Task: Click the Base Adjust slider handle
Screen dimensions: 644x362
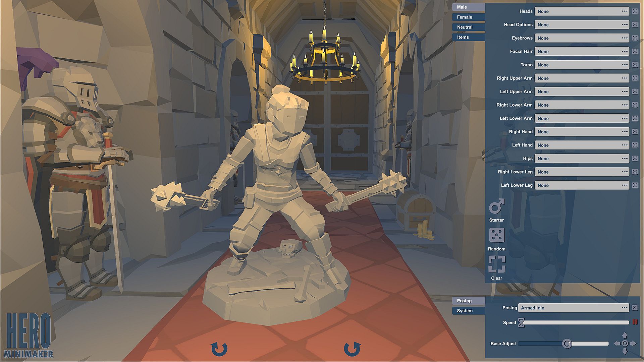Action: pyautogui.click(x=567, y=344)
